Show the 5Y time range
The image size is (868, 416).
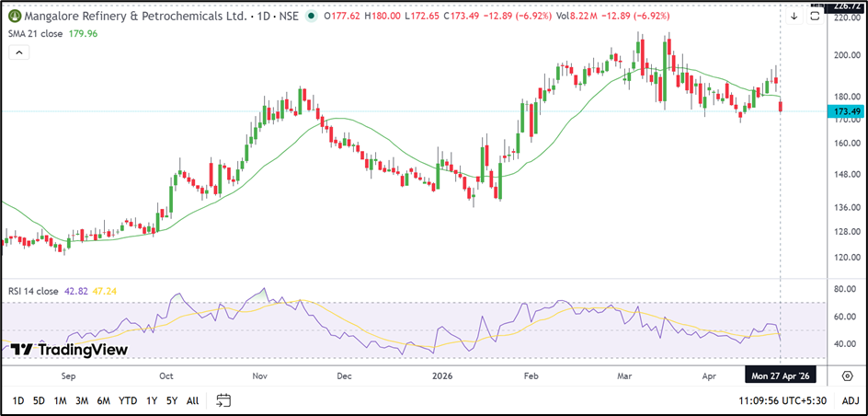pos(172,400)
